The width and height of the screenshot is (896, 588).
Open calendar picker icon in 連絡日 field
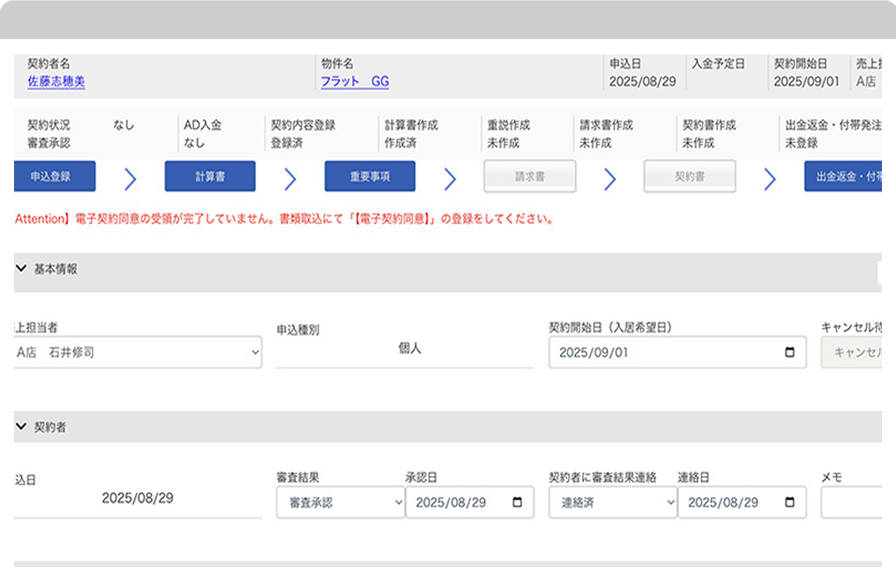pyautogui.click(x=790, y=503)
